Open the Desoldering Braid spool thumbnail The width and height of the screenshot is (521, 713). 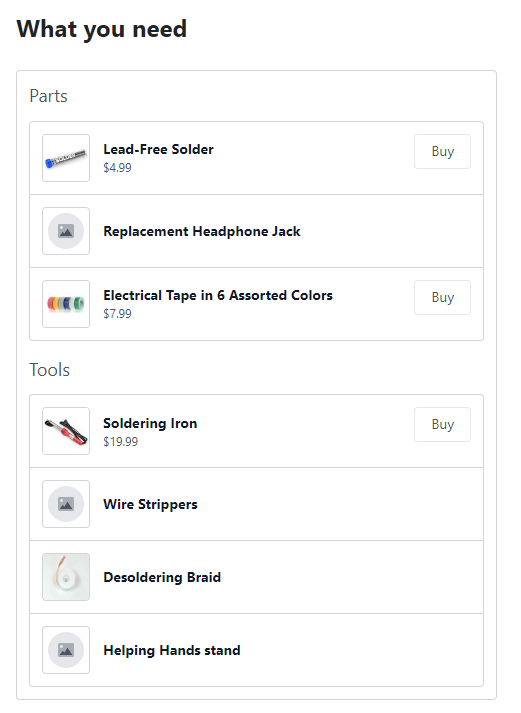coord(66,577)
